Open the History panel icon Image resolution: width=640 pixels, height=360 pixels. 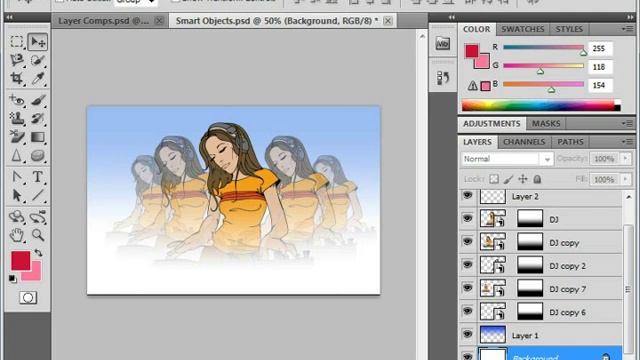coord(443,78)
